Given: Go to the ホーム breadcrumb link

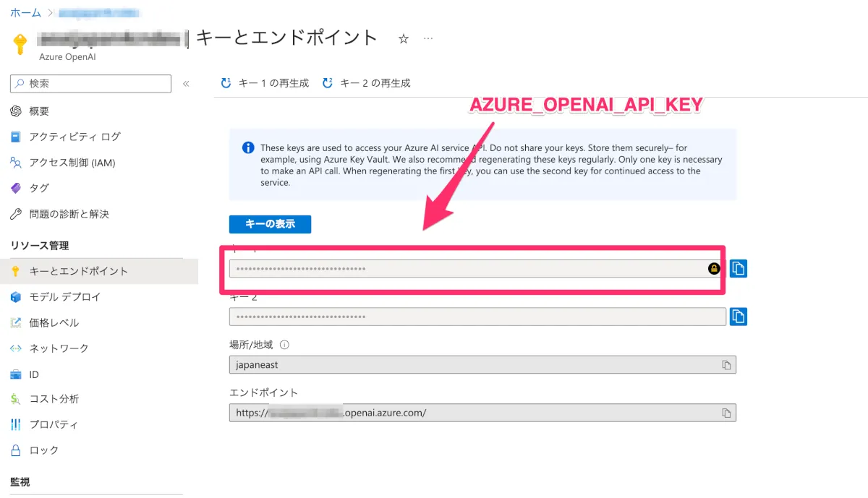Looking at the screenshot, I should pyautogui.click(x=25, y=12).
